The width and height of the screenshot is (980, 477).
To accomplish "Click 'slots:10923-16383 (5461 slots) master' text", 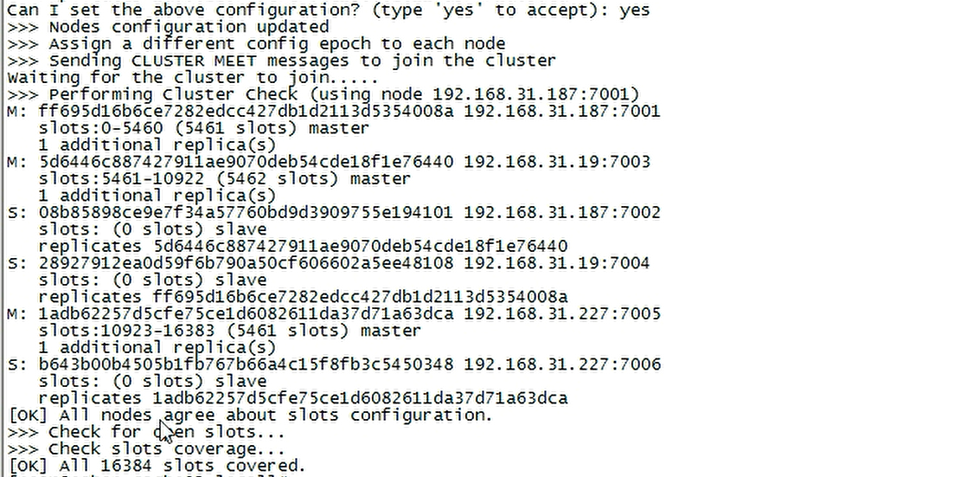I will pyautogui.click(x=229, y=331).
